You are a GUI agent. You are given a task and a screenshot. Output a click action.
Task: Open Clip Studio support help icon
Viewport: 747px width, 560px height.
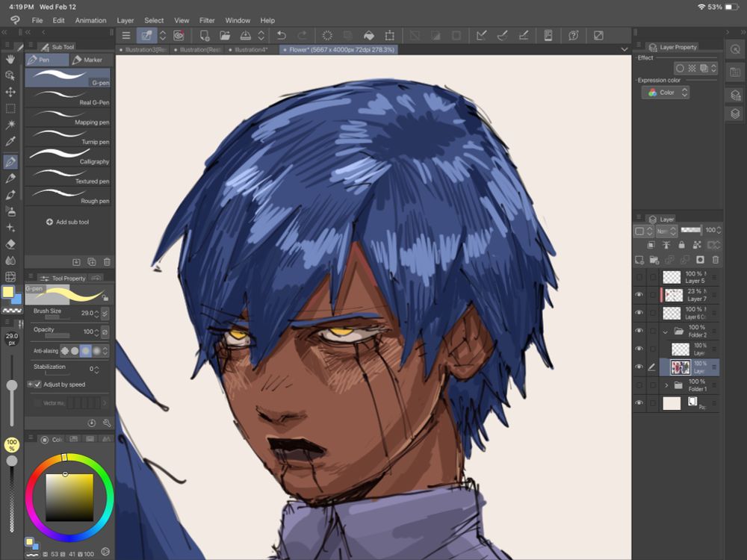click(x=574, y=35)
